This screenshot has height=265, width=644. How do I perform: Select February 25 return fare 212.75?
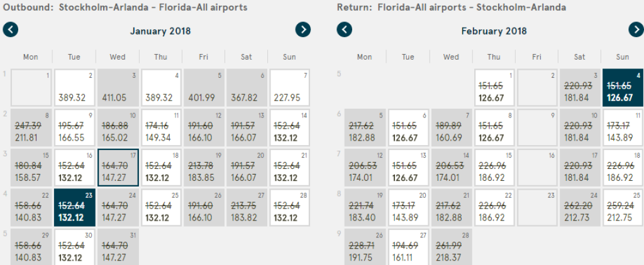click(x=623, y=207)
